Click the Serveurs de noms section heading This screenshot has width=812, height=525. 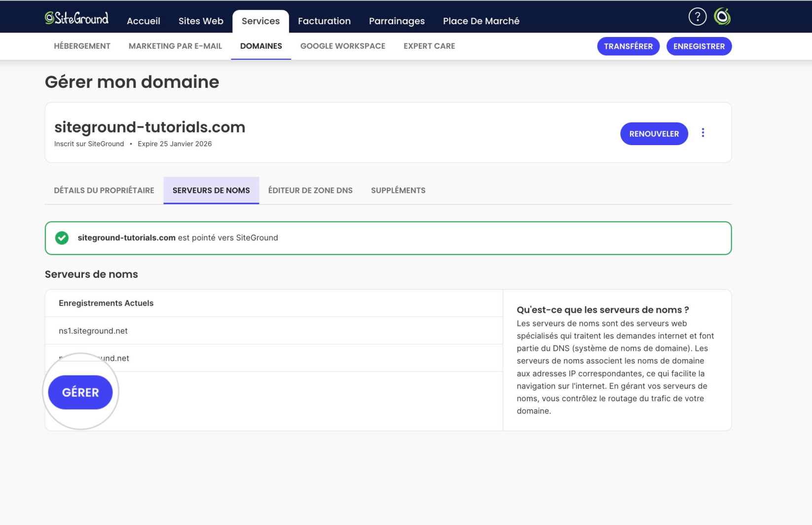click(91, 274)
